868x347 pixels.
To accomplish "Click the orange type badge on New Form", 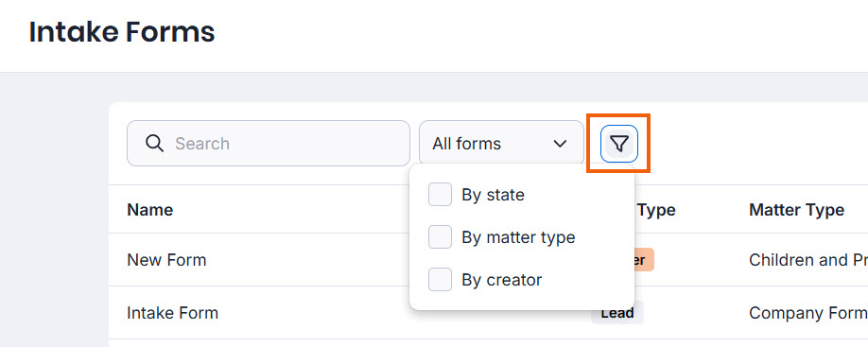I will click(x=643, y=260).
